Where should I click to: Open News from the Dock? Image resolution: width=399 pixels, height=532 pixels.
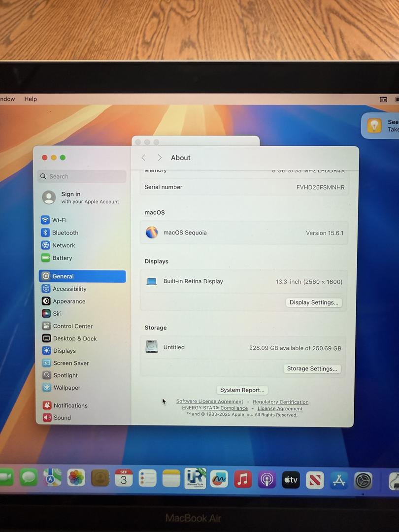(x=315, y=480)
